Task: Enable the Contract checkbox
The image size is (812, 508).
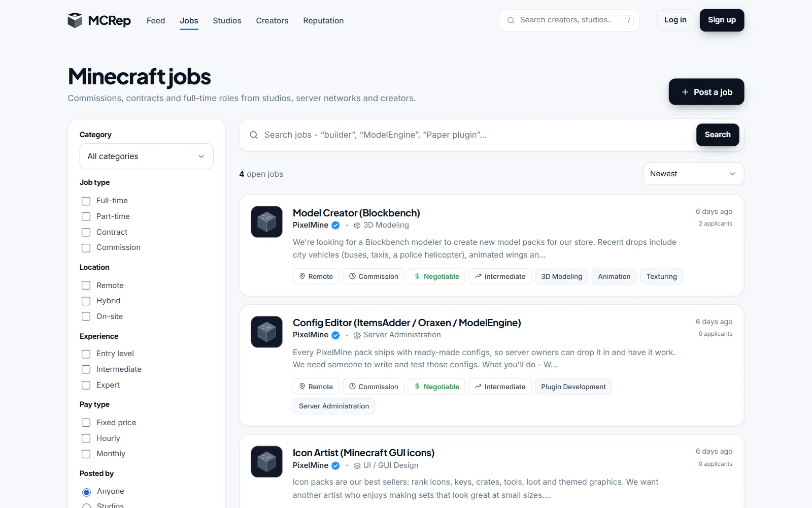Action: coord(86,232)
